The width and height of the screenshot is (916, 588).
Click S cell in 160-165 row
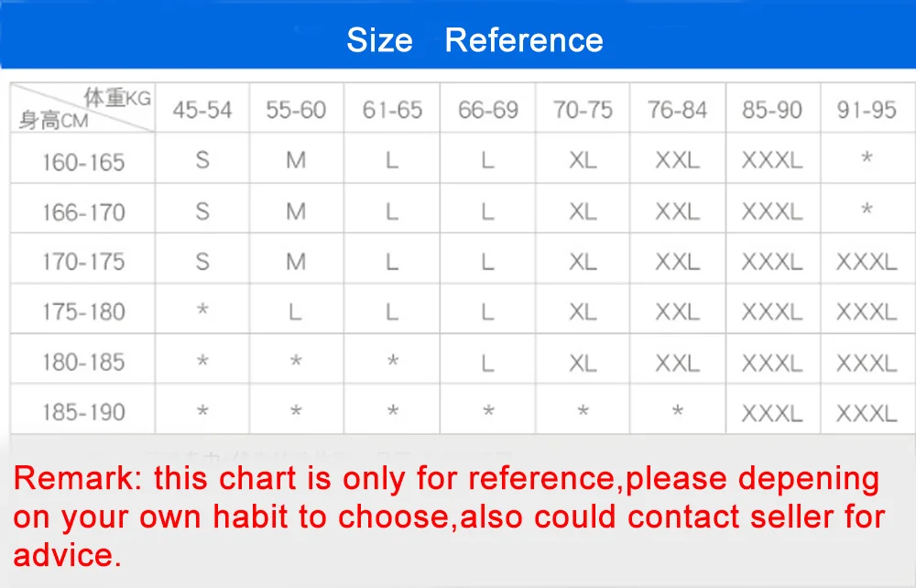pos(202,160)
